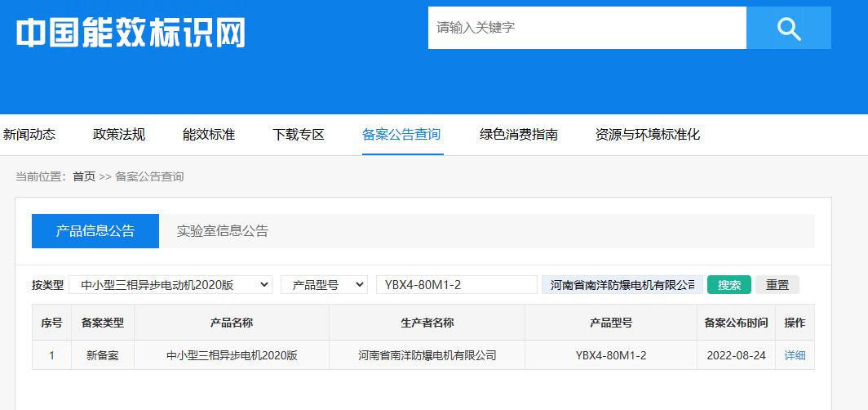Image resolution: width=868 pixels, height=410 pixels.
Task: Click the 河南省南洋防爆电机有限公司 producer input field
Action: click(x=622, y=285)
